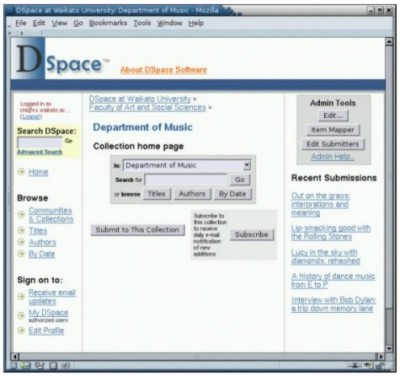Image resolution: width=400 pixels, height=376 pixels.
Task: Click the Admin Tools Edit... button
Action: click(333, 116)
